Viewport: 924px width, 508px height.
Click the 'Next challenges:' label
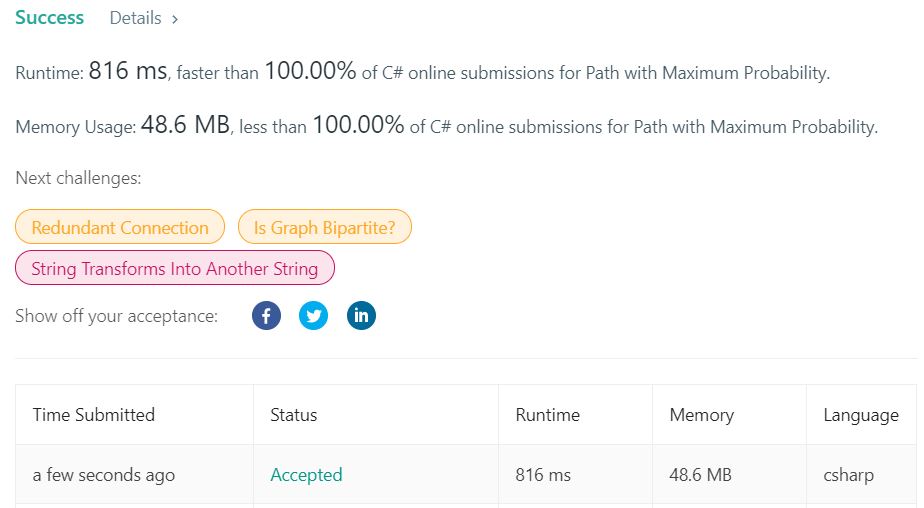click(x=78, y=178)
